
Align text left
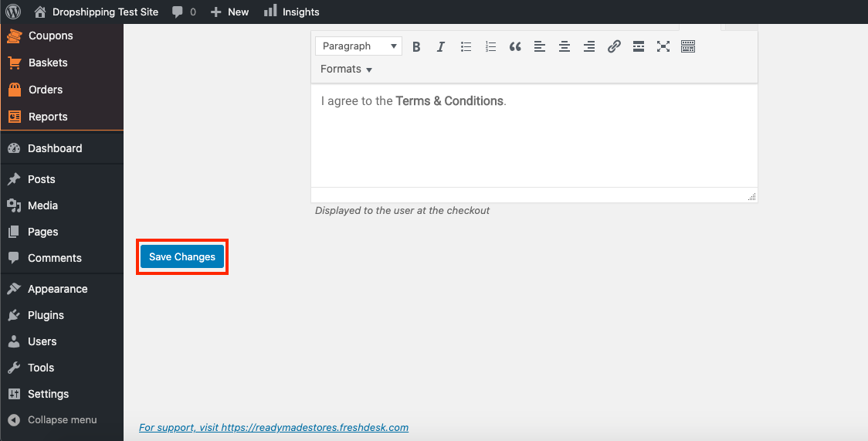(x=540, y=46)
